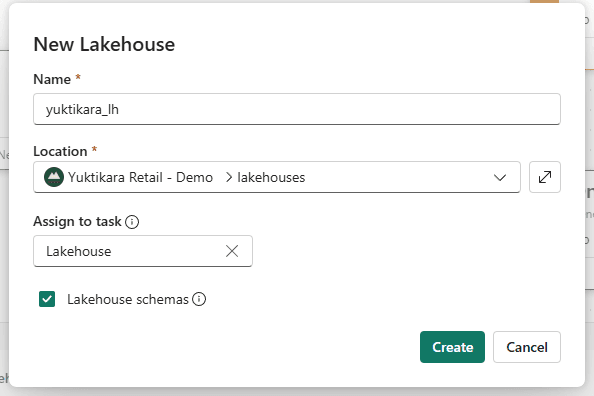Click the Yuktikara Retail - Demo text
The height and width of the screenshot is (396, 594).
tap(141, 177)
